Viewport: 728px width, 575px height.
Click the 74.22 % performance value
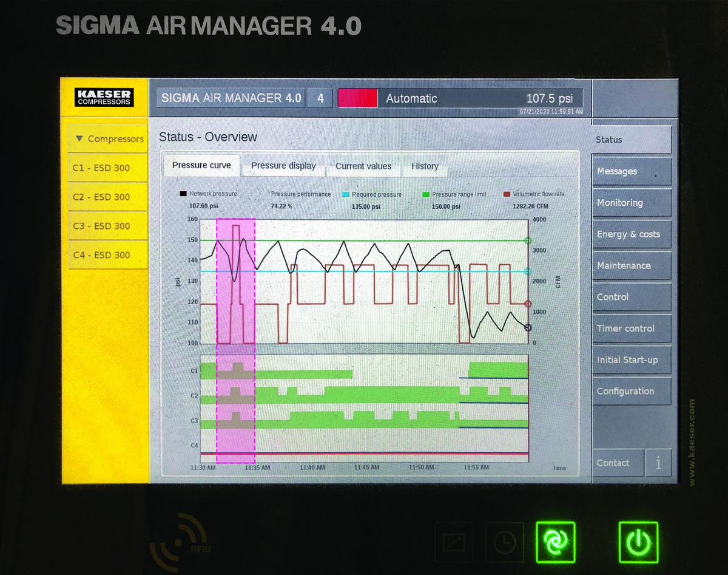281,206
